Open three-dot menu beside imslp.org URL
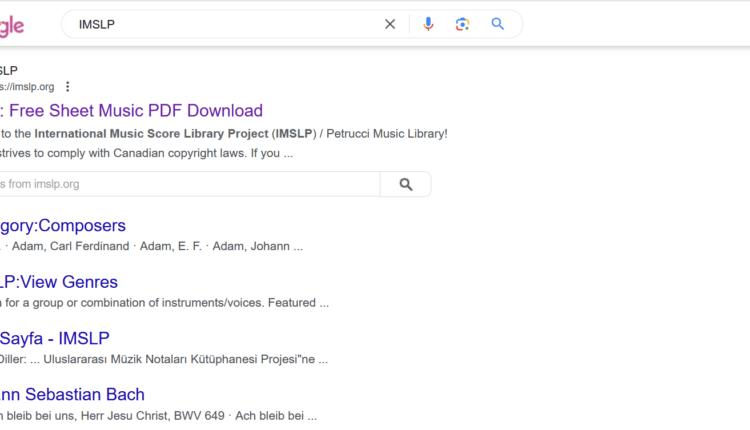The image size is (750, 430). 67,87
